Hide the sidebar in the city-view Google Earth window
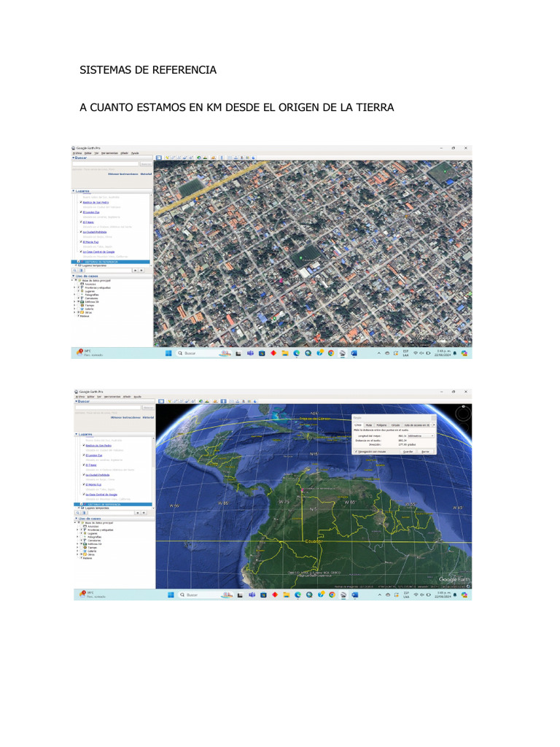 [159, 158]
